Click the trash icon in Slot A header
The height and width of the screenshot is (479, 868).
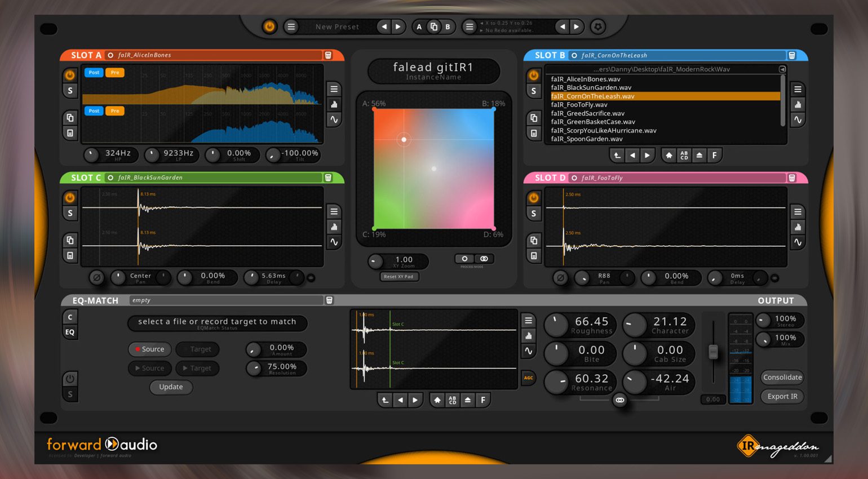328,55
